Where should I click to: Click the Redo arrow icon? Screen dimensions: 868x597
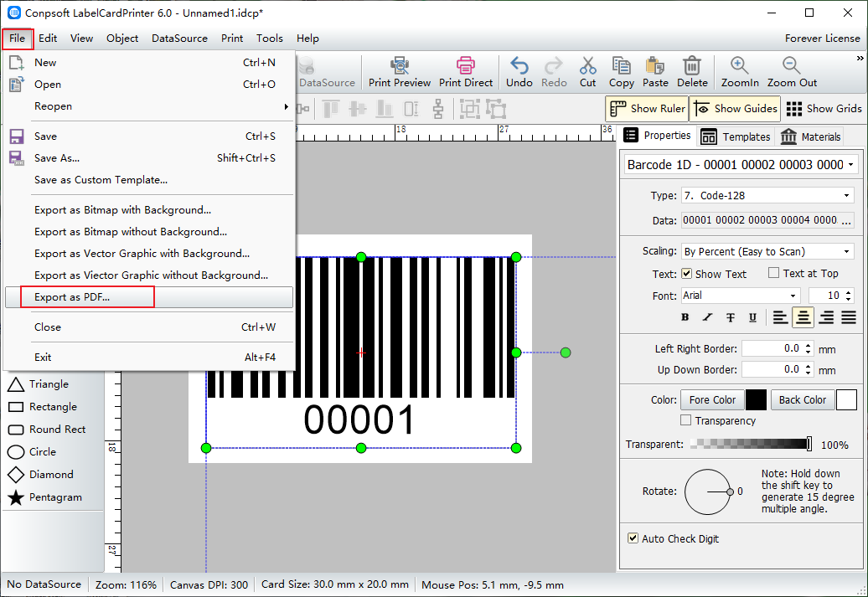tap(554, 66)
